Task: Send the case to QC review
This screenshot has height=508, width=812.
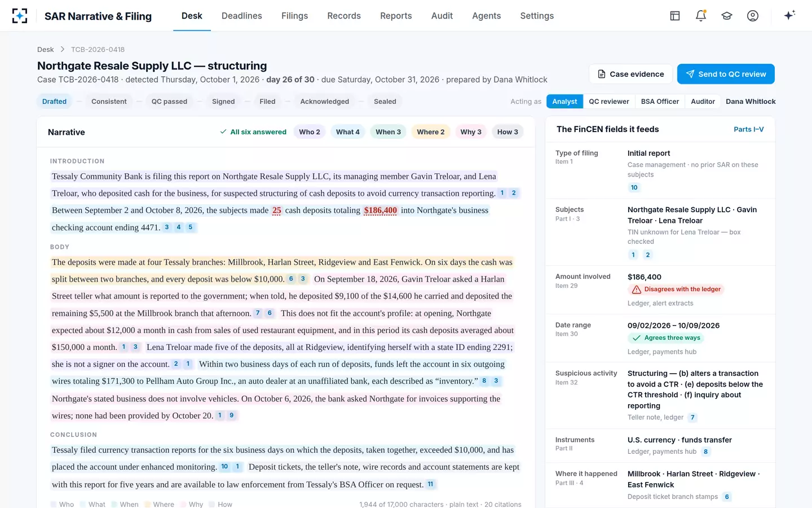Action: (726, 74)
